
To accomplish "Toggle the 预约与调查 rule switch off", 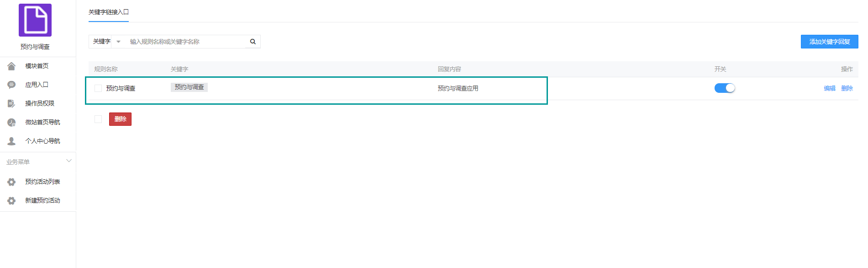I will tap(725, 88).
